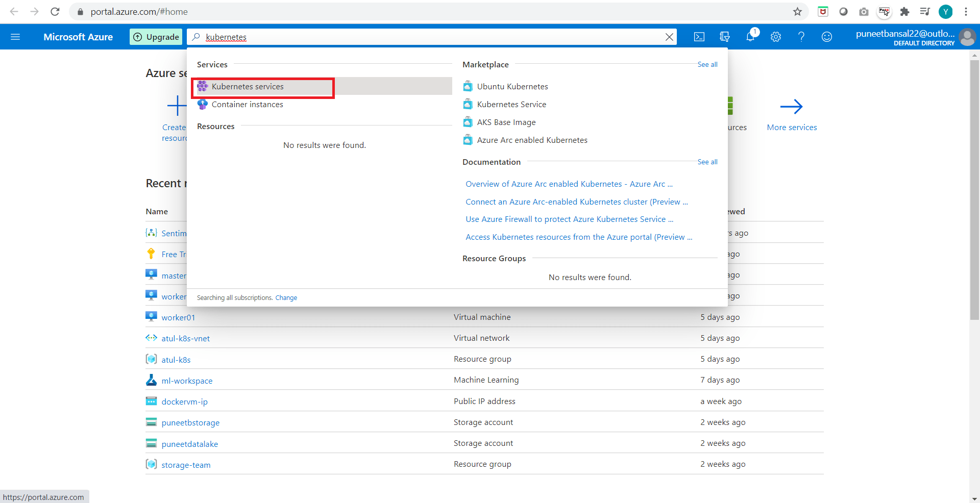The height and width of the screenshot is (503, 980).
Task: Open portal settings gear icon
Action: [776, 37]
